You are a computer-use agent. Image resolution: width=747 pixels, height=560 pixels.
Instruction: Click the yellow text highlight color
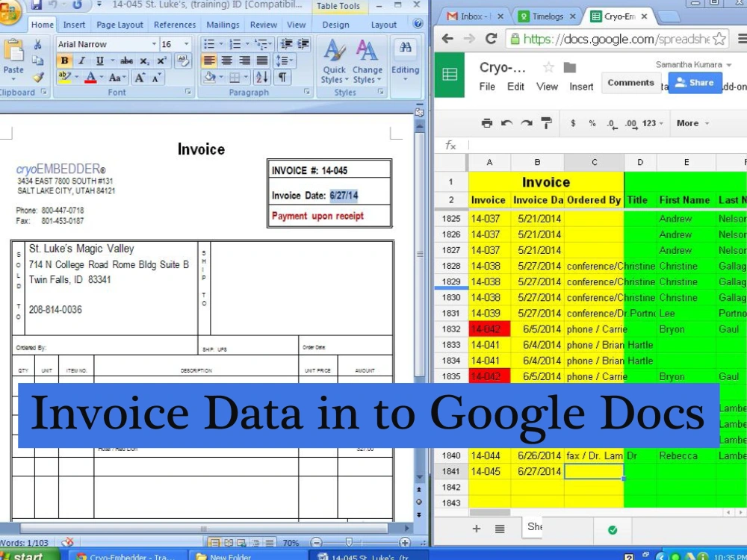63,77
